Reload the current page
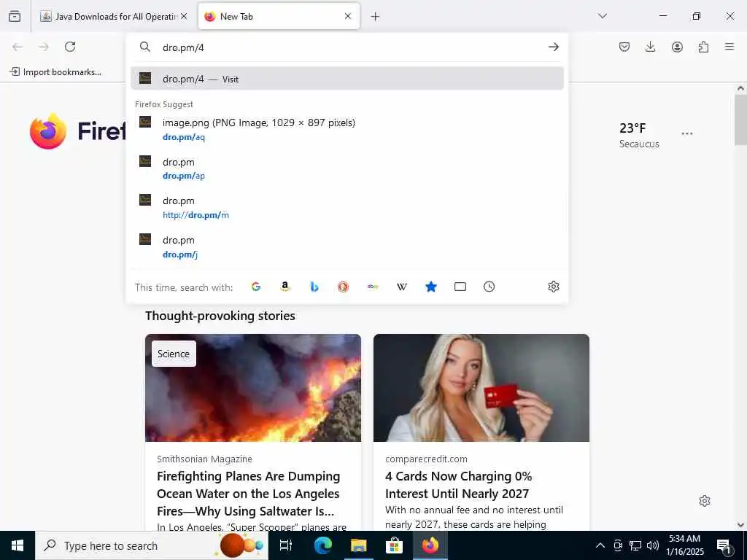The width and height of the screenshot is (747, 560). 70,47
